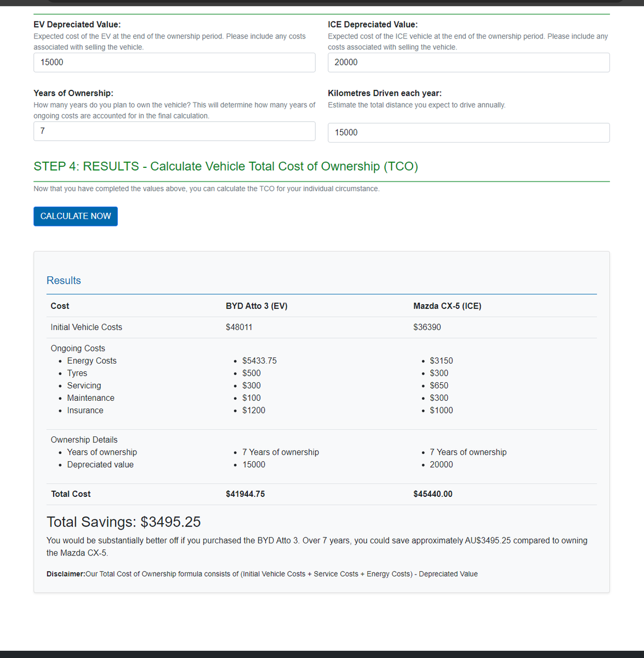The image size is (644, 658).
Task: Select the Years of Ownership field
Action: (174, 131)
